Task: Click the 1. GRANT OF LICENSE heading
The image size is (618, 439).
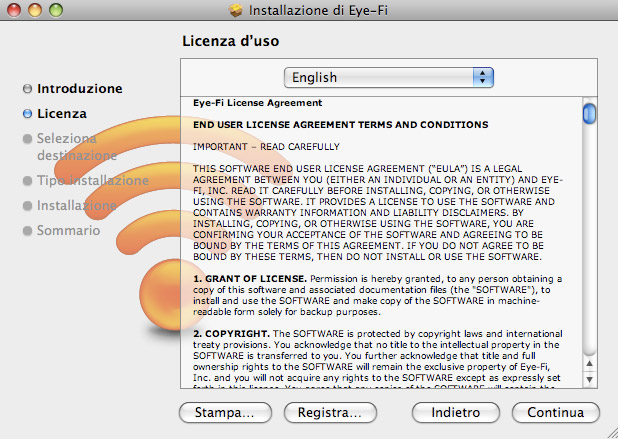Action: pyautogui.click(x=249, y=279)
